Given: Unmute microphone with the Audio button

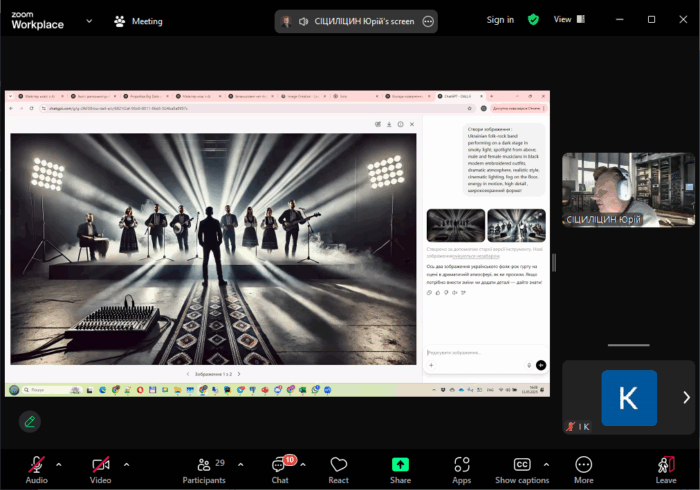Looking at the screenshot, I should coord(36,466).
